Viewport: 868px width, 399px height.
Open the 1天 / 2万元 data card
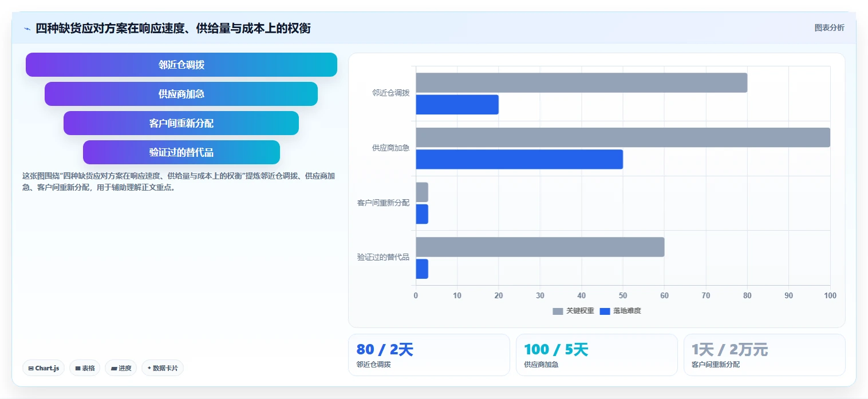point(764,355)
